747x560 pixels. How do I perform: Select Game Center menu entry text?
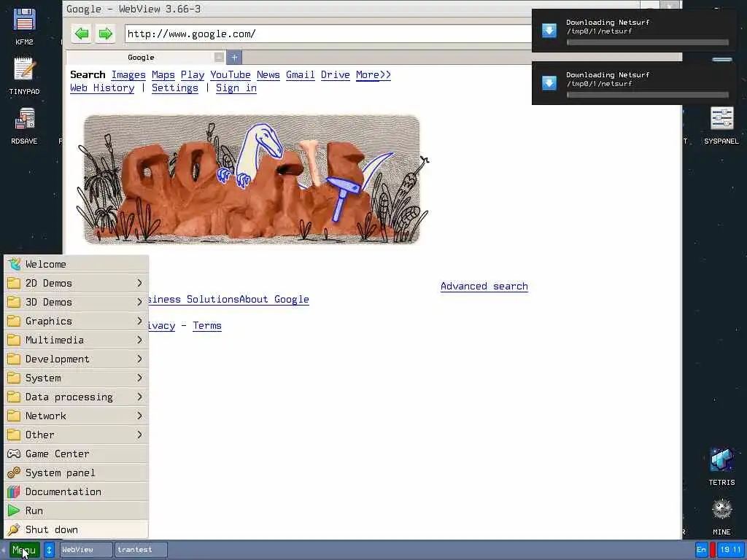(57, 454)
